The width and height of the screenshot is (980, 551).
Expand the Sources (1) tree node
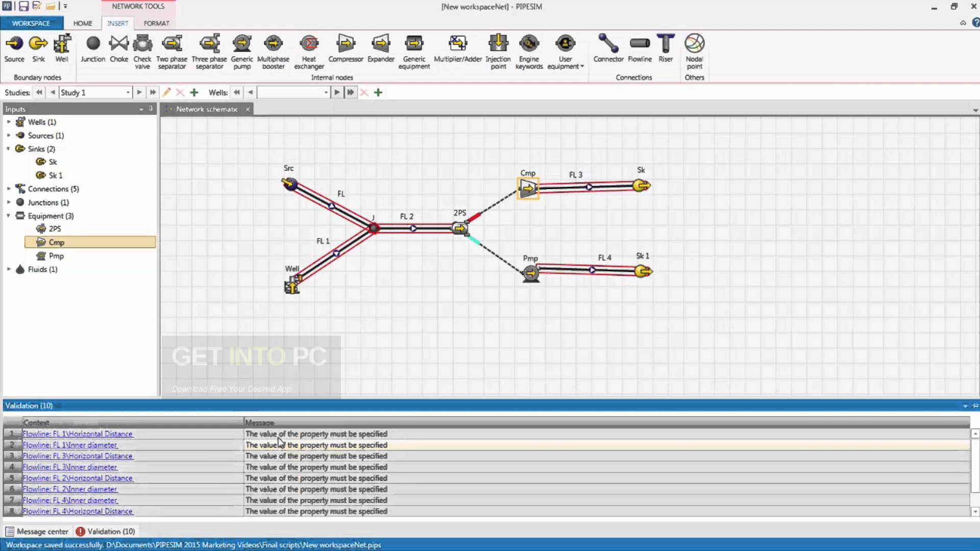(9, 135)
